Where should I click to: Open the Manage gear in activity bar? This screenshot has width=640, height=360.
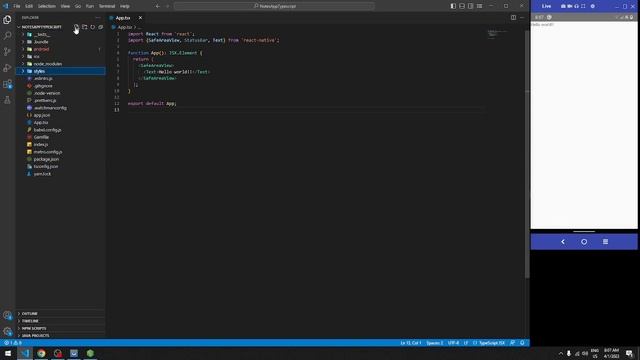(7, 331)
